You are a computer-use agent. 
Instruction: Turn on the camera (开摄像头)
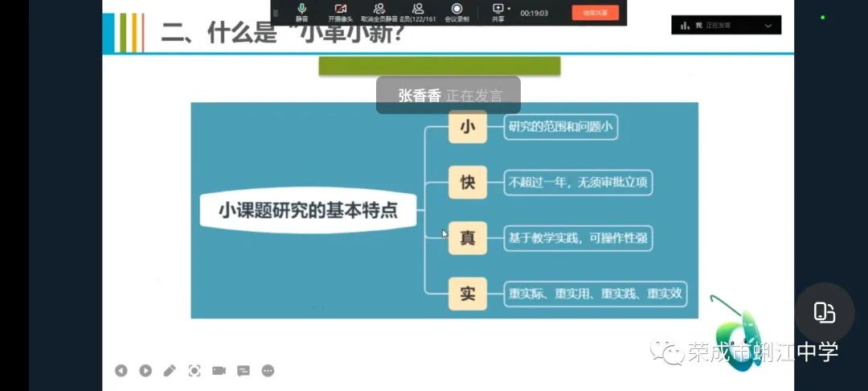[x=340, y=11]
